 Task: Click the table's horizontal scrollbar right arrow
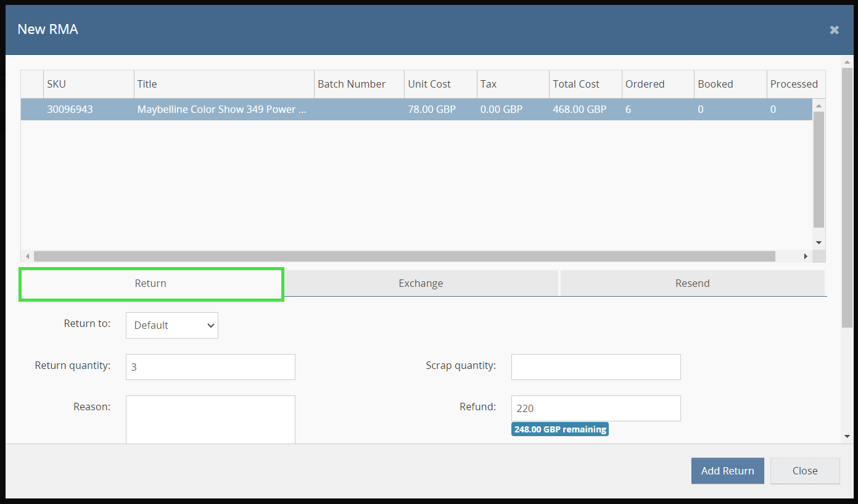click(806, 256)
